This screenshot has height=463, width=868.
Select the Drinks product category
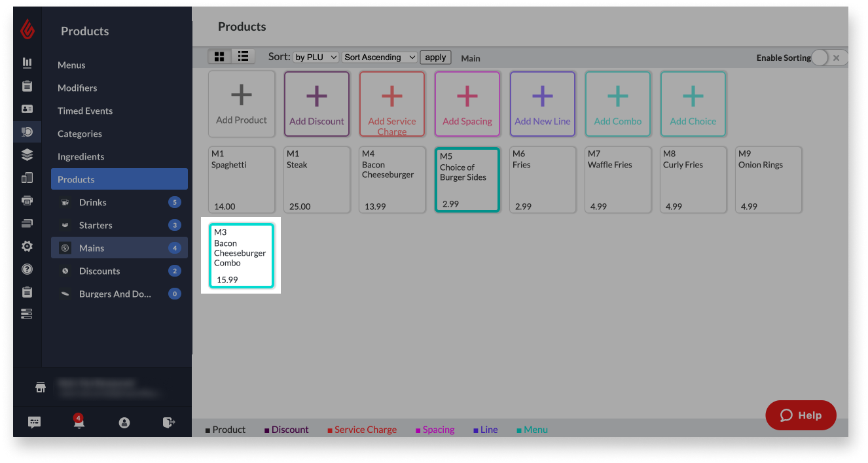(92, 203)
